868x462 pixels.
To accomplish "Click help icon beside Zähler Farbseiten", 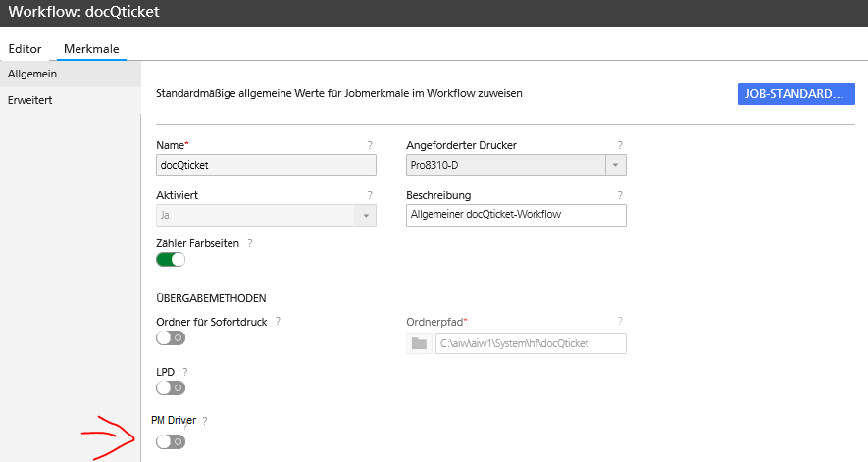I will pyautogui.click(x=250, y=242).
